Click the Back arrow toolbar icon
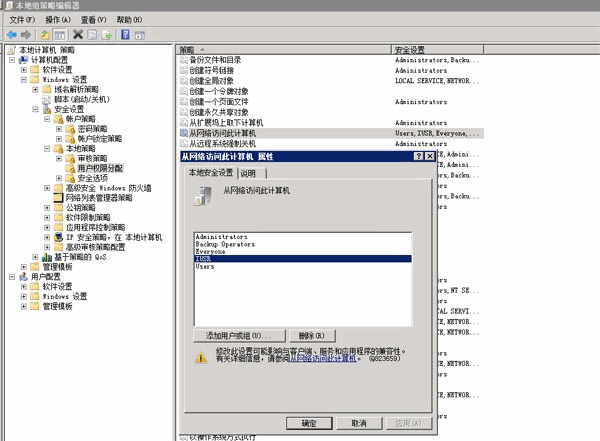The height and width of the screenshot is (441, 600). [x=12, y=35]
